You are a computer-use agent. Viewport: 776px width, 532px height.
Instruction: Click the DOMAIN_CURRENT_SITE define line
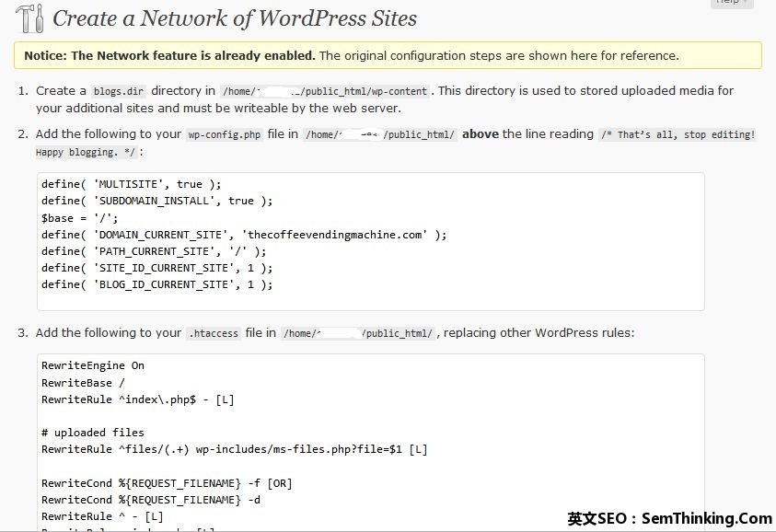244,235
